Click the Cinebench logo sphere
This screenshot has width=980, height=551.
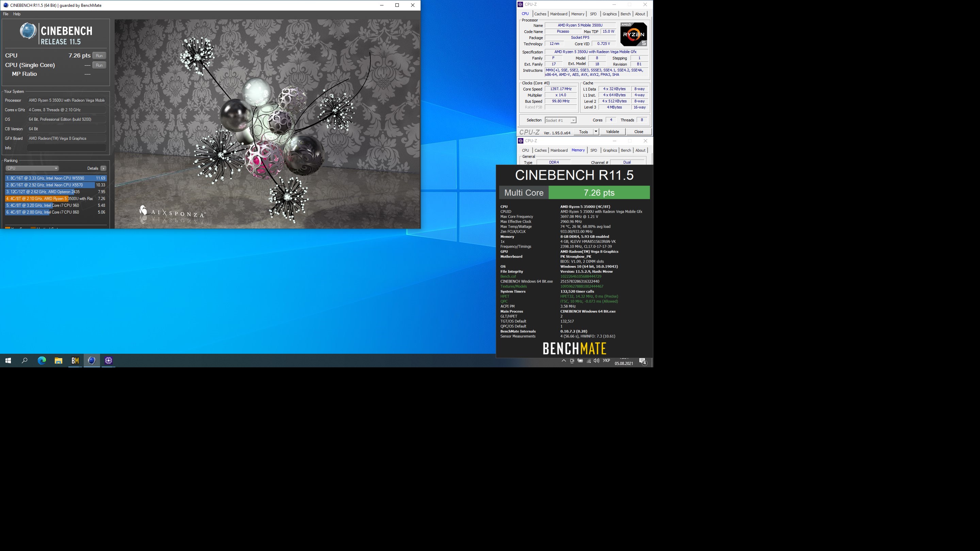[28, 31]
